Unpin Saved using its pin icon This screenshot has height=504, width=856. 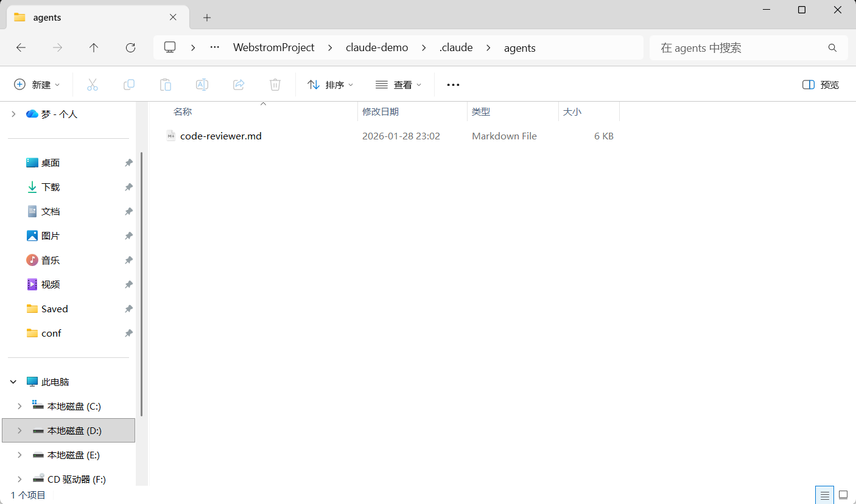[x=128, y=309]
